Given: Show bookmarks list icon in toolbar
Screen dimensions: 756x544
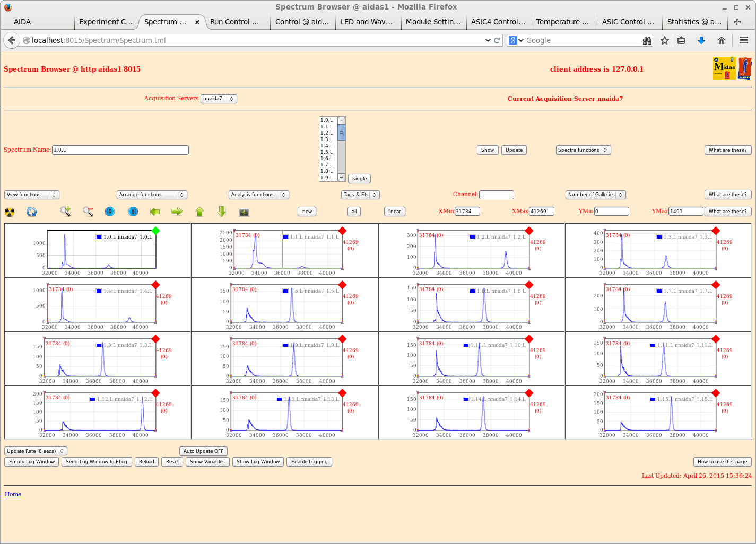Looking at the screenshot, I should coord(682,40).
